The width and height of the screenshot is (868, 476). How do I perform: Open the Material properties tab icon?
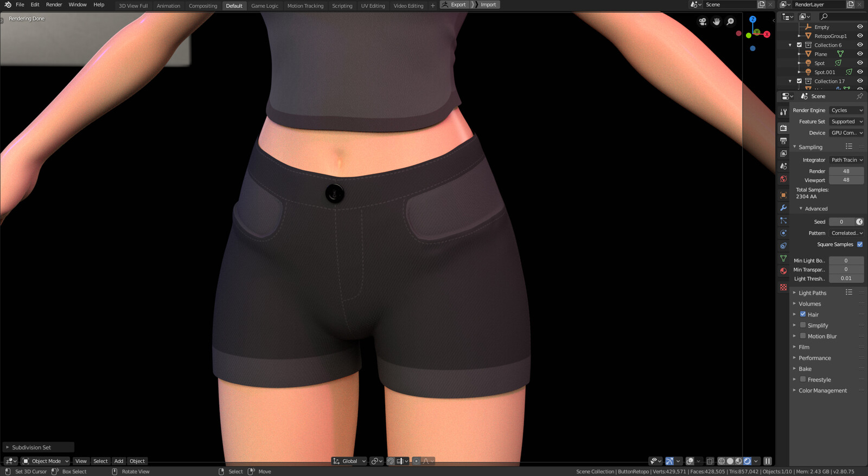783,271
